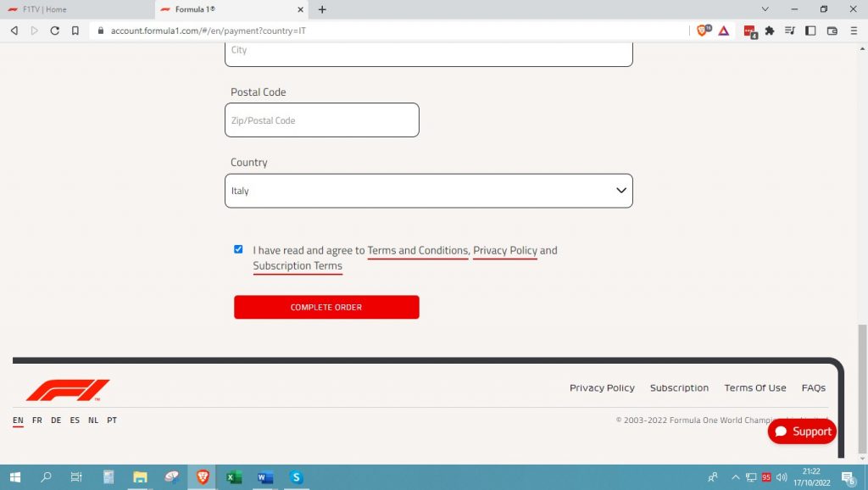Reload the page with the refresh icon
Viewport: 868px width, 490px height.
coord(55,31)
